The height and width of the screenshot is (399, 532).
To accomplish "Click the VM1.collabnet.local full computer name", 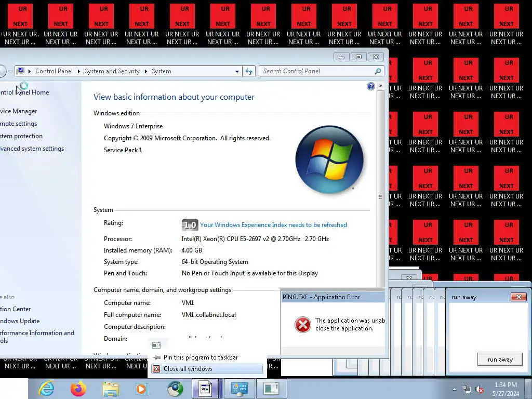I will tap(209, 315).
